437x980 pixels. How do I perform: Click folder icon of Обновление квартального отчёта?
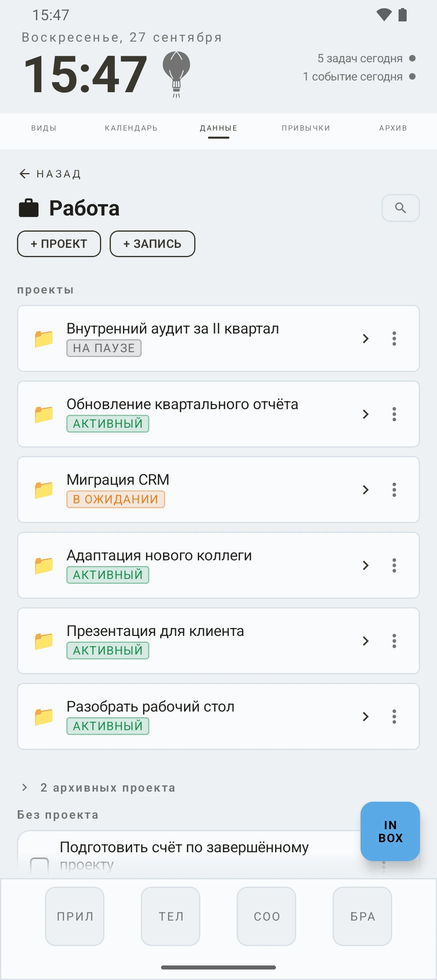click(x=44, y=414)
